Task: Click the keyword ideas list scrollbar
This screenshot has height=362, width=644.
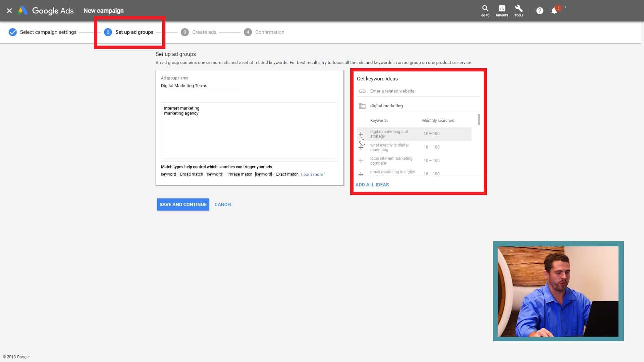Action: (479, 119)
